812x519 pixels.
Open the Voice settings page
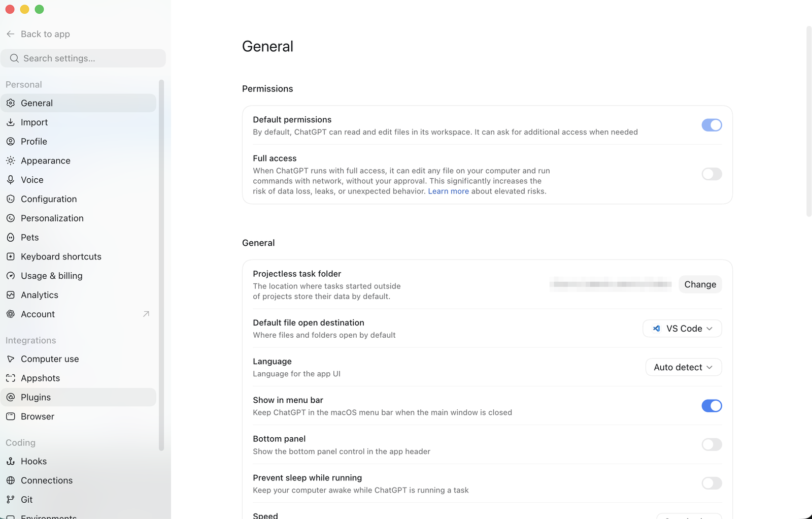click(78, 180)
